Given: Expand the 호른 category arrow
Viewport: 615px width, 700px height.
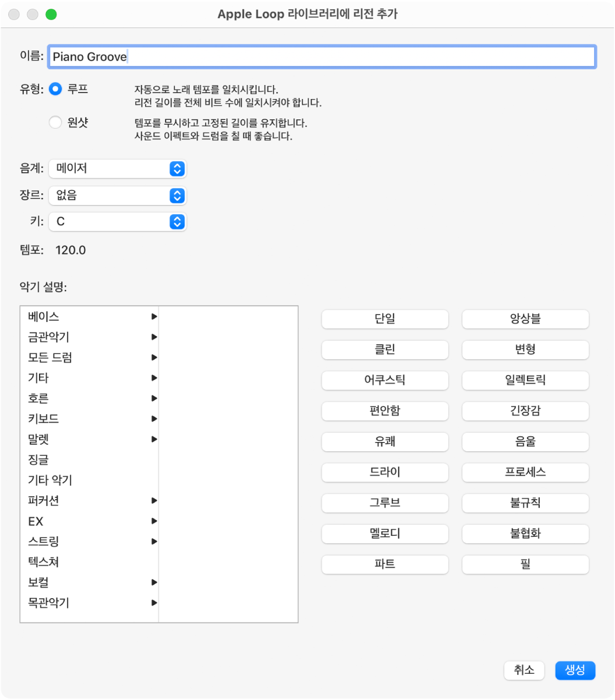Looking at the screenshot, I should (154, 398).
